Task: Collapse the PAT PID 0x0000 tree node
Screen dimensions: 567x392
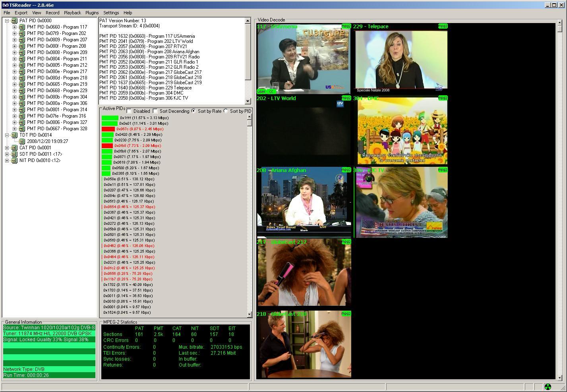Action: click(x=7, y=21)
